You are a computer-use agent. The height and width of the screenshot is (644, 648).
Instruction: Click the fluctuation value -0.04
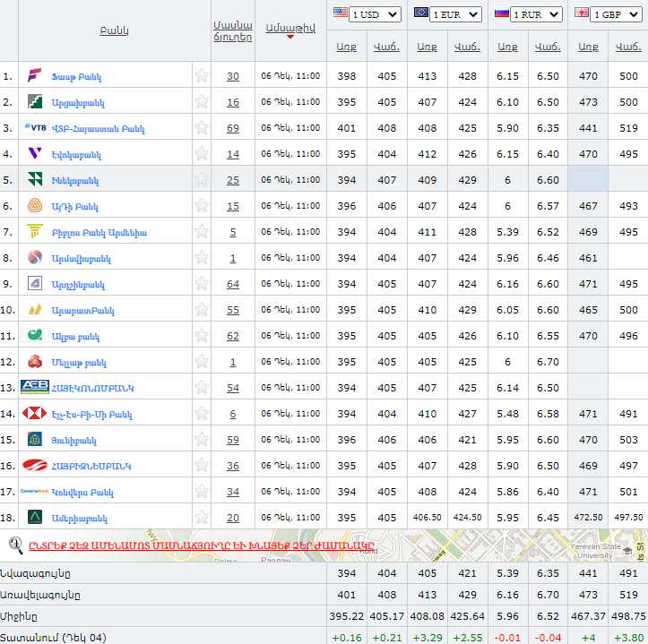(x=548, y=638)
